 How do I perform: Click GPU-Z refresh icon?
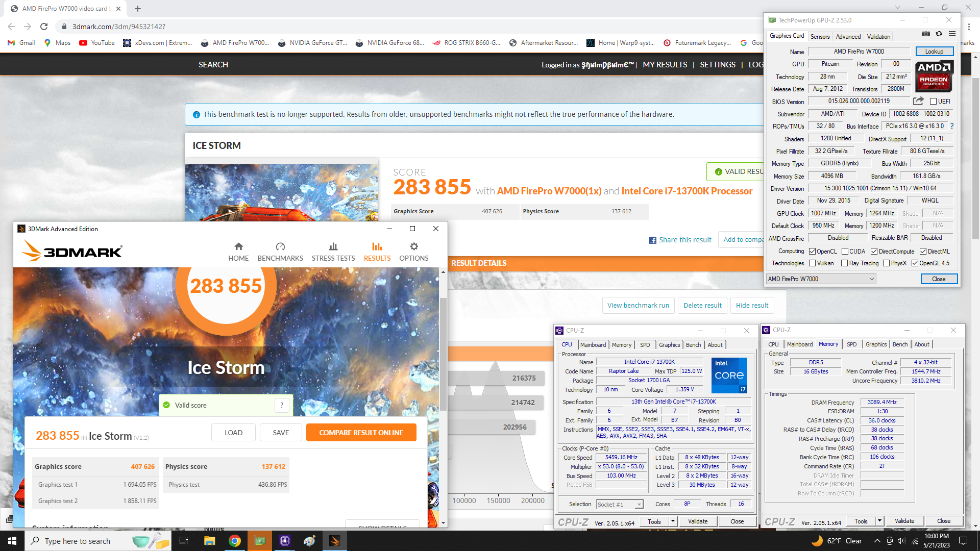(x=939, y=34)
